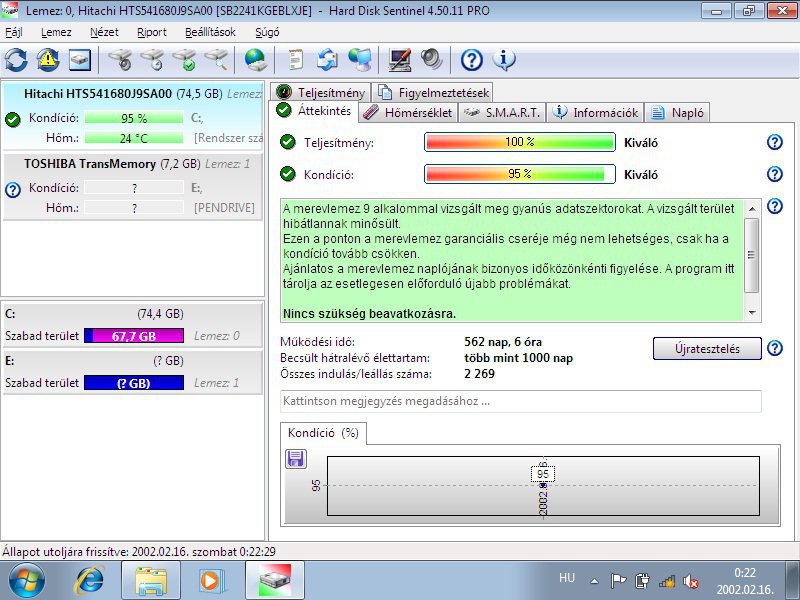Click the 'több mint 1000 nap' lifetime value
This screenshot has width=800, height=600.
518,358
